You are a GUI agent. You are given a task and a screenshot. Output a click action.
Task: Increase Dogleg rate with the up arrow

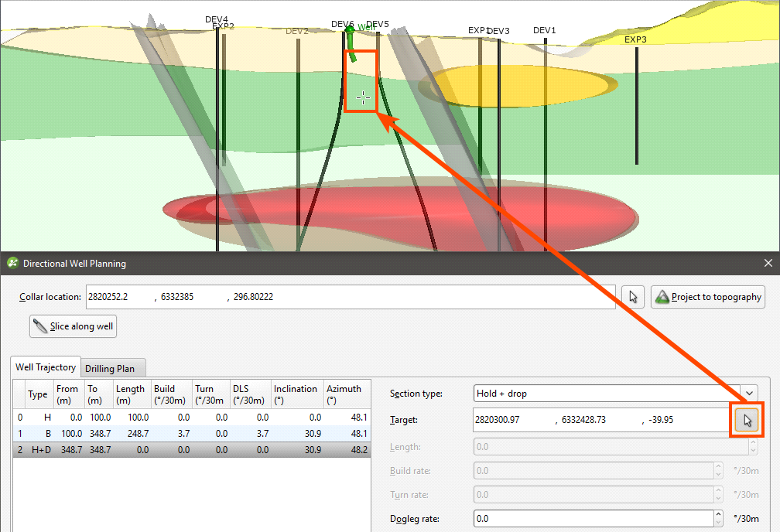click(x=717, y=514)
